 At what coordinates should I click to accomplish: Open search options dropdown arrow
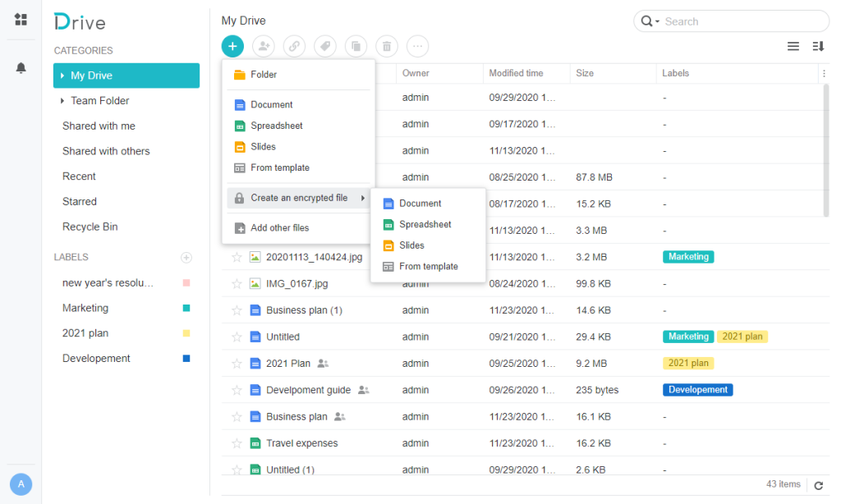click(x=657, y=22)
